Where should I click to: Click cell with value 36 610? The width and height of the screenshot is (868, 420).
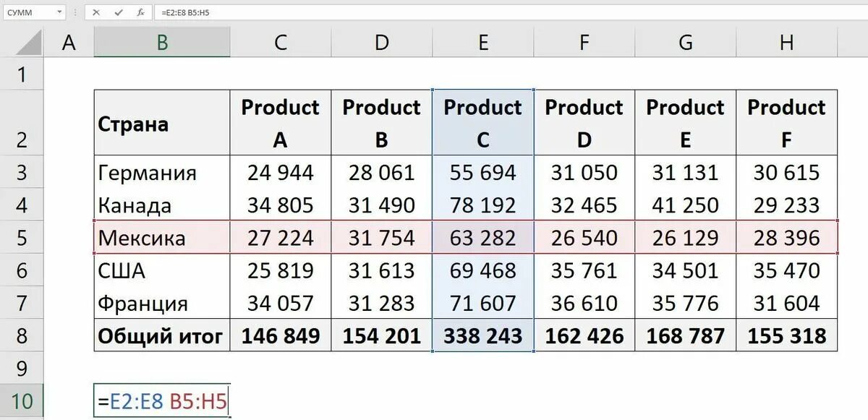(584, 302)
